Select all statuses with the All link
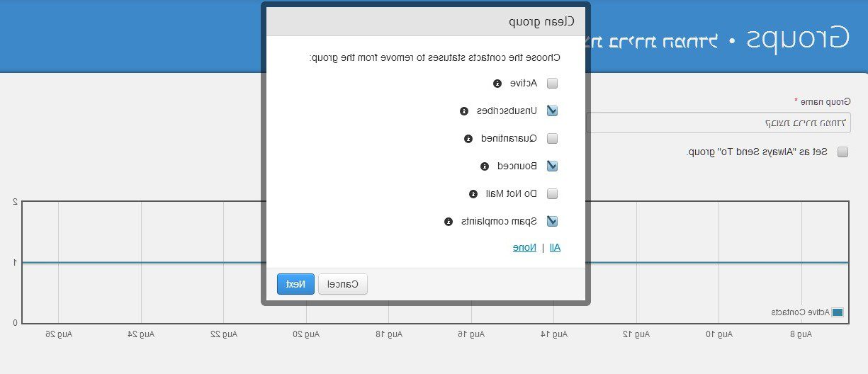868x374 pixels. point(555,247)
